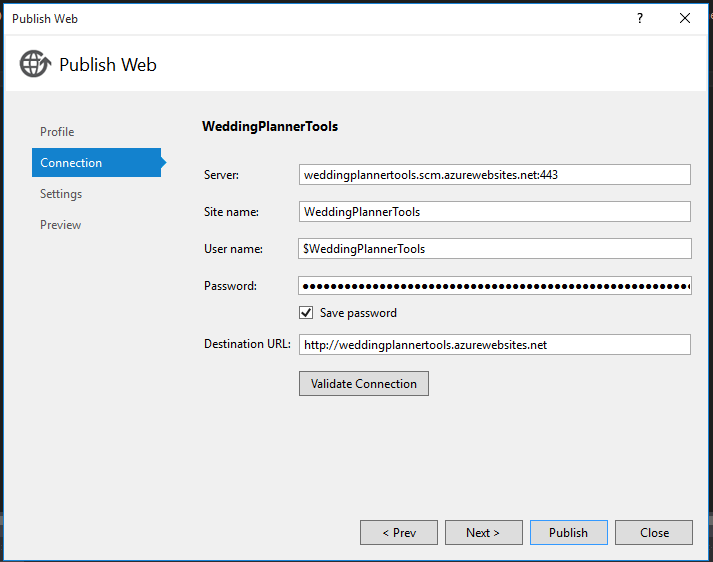Click the Publish button

pyautogui.click(x=568, y=533)
